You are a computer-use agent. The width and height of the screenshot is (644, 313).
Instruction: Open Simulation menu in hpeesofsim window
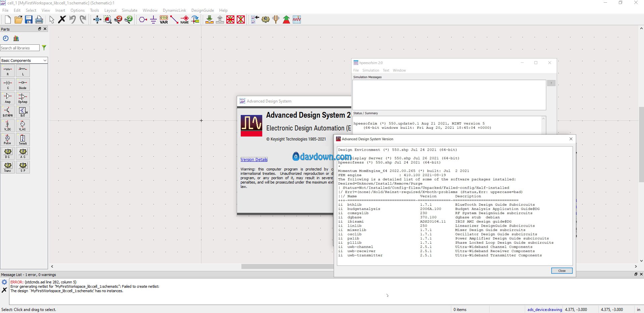[371, 70]
